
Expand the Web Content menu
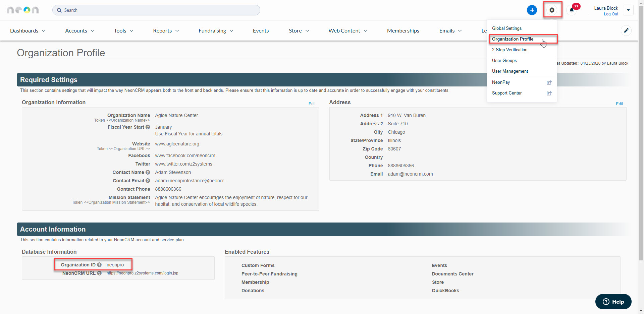pos(348,30)
